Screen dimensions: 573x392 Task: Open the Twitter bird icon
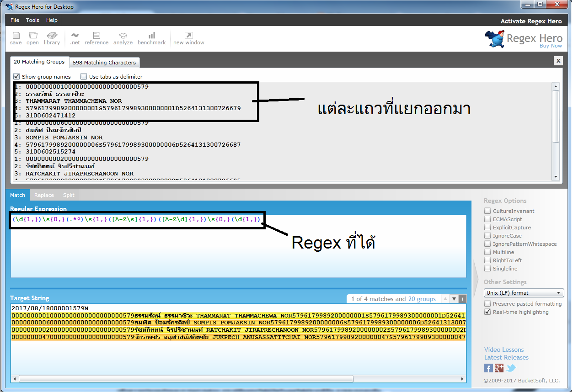pyautogui.click(x=511, y=368)
